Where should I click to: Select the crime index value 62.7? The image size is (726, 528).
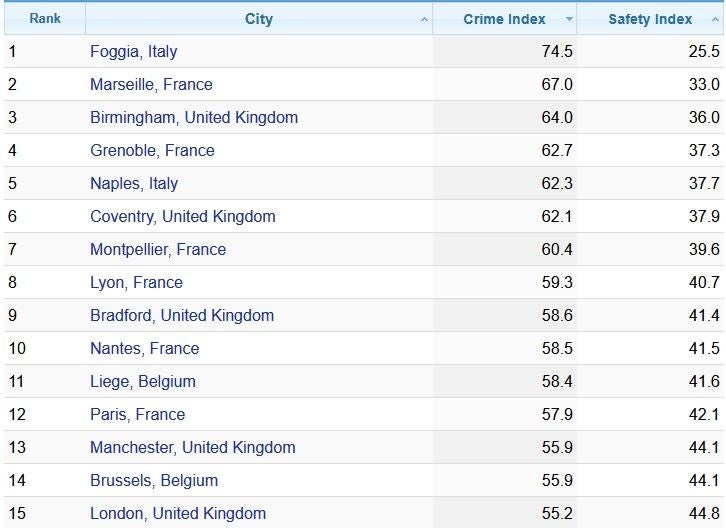[557, 151]
